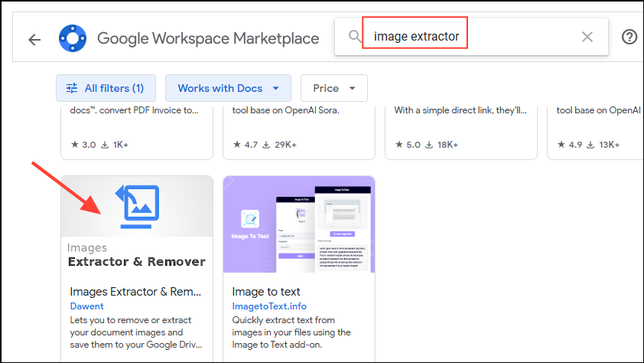Click the filter sliders icon in All filters
Image resolution: width=644 pixels, height=363 pixels.
click(x=72, y=88)
